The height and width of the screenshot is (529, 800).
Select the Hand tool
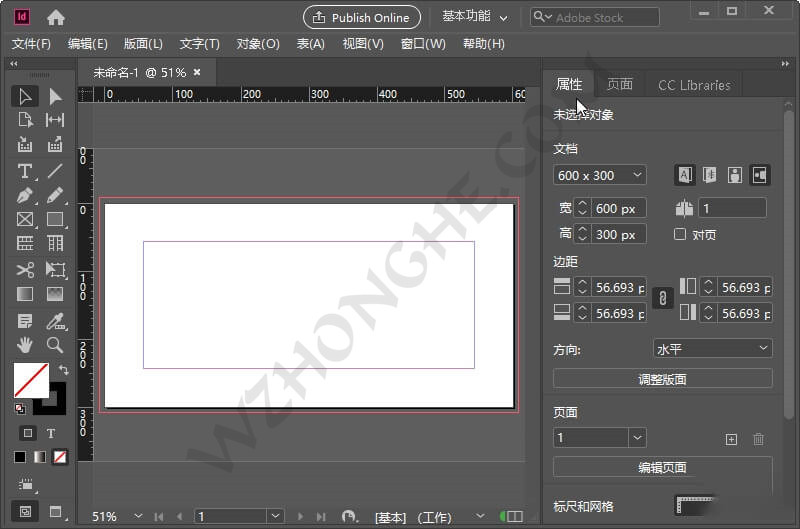[x=24, y=345]
